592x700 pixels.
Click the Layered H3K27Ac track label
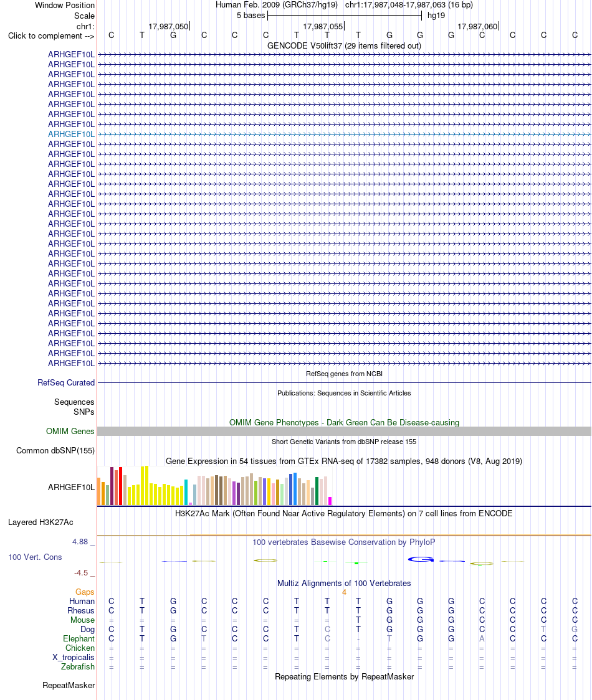(41, 523)
